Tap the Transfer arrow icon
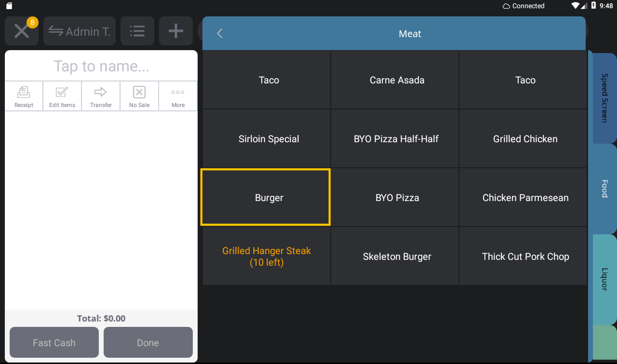This screenshot has width=617, height=364. (x=101, y=92)
